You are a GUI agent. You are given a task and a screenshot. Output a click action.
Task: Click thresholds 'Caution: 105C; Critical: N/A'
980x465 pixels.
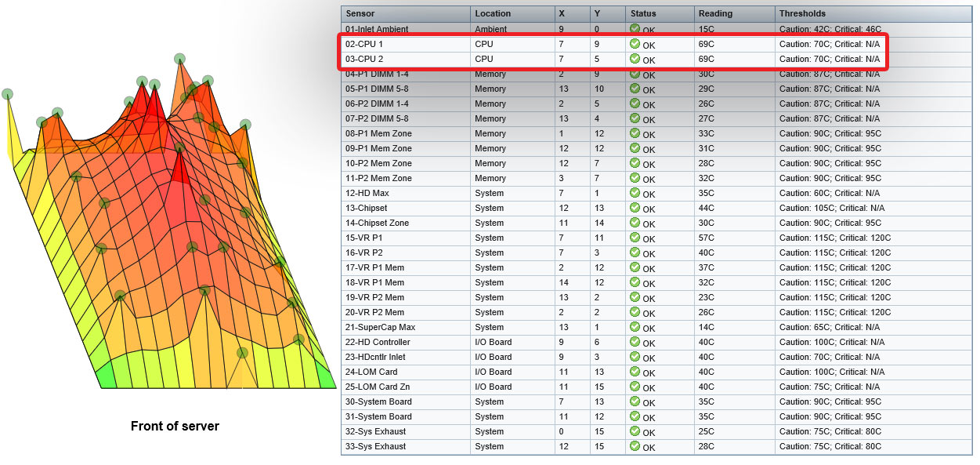point(832,208)
